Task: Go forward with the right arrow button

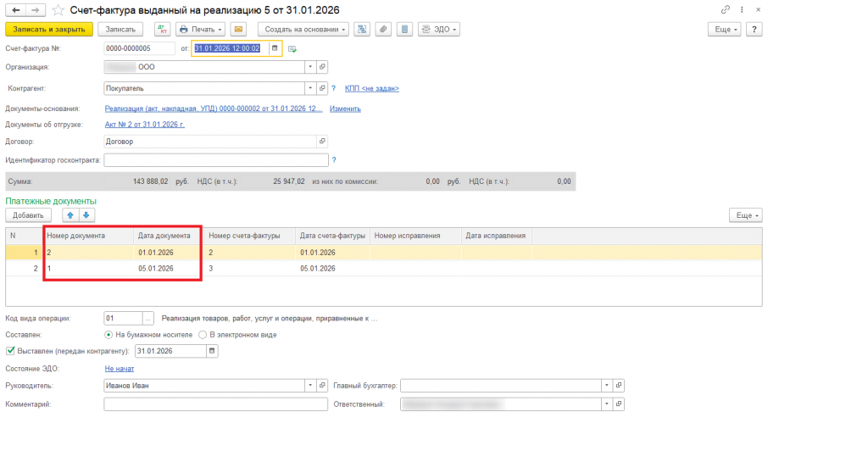Action: (35, 10)
